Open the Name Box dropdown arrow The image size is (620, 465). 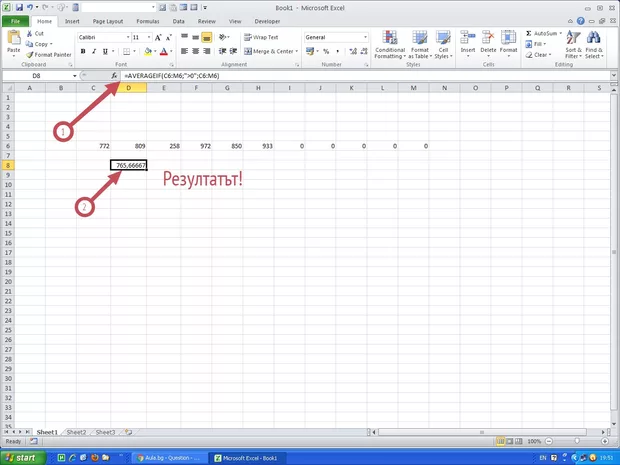(x=74, y=76)
